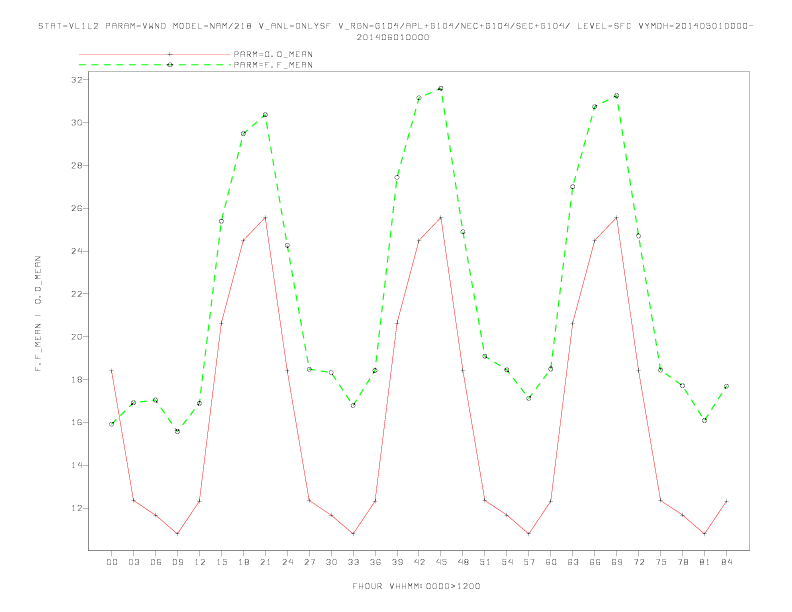This screenshot has width=792, height=612.
Task: Click the green F.F_MEAN peak marker at hour 45
Action: tap(440, 88)
